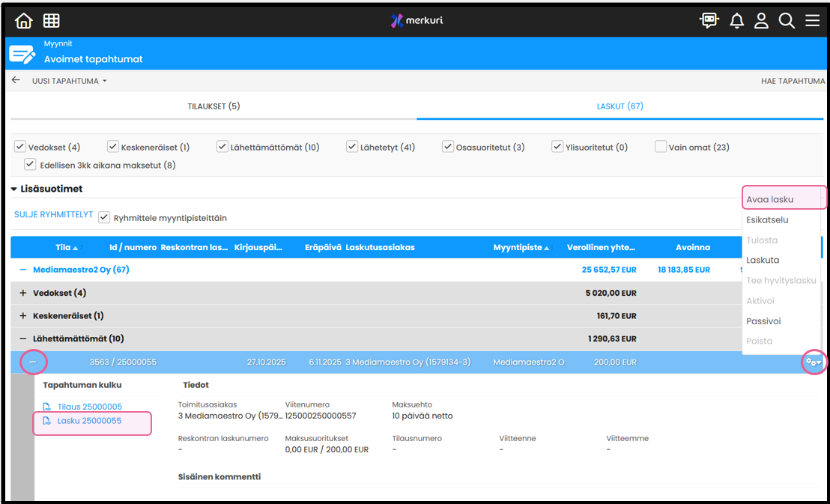This screenshot has height=504, width=830.
Task: Switch to the Tilaukset (5) tab
Action: [x=213, y=106]
